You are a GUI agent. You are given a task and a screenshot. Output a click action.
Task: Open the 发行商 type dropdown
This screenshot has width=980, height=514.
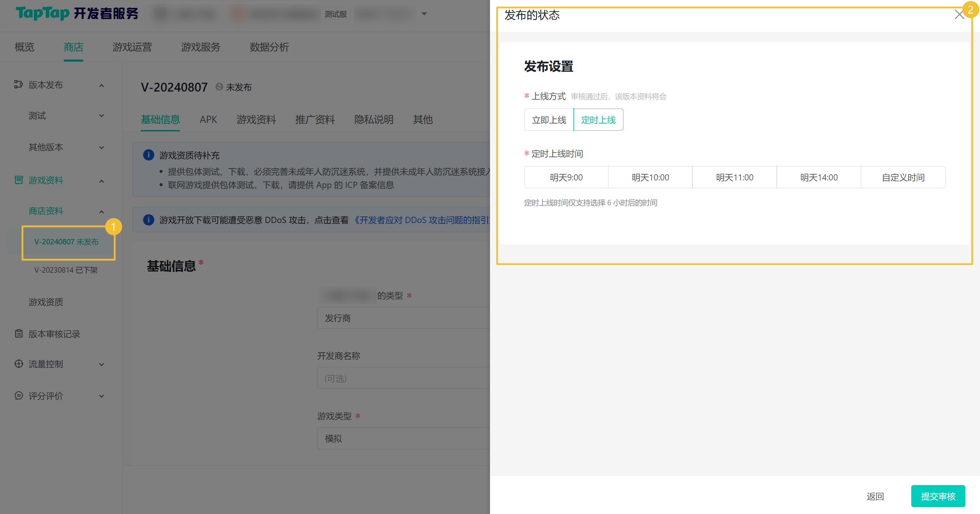[x=404, y=318]
